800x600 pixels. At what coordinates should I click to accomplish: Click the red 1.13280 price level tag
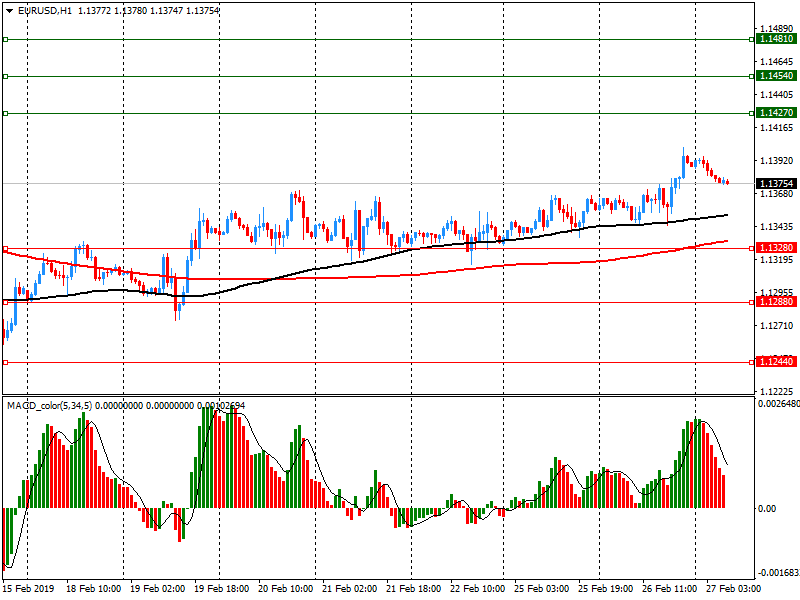click(x=776, y=248)
